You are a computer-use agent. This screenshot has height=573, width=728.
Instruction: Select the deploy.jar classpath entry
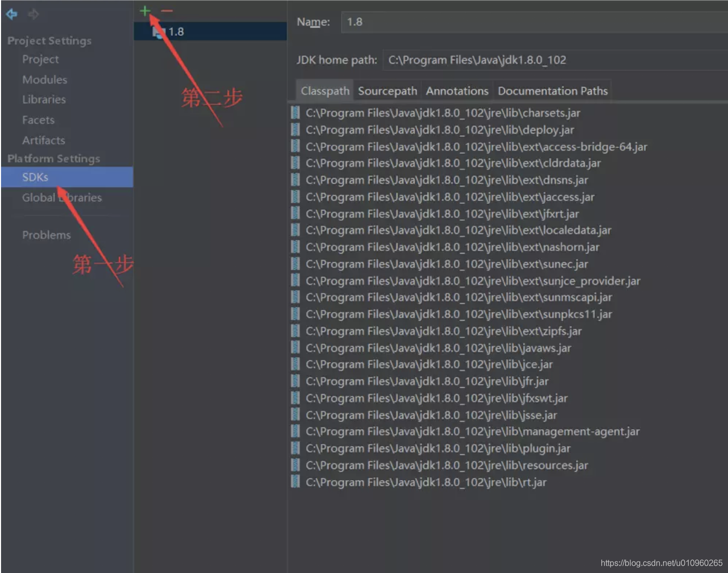click(x=440, y=130)
